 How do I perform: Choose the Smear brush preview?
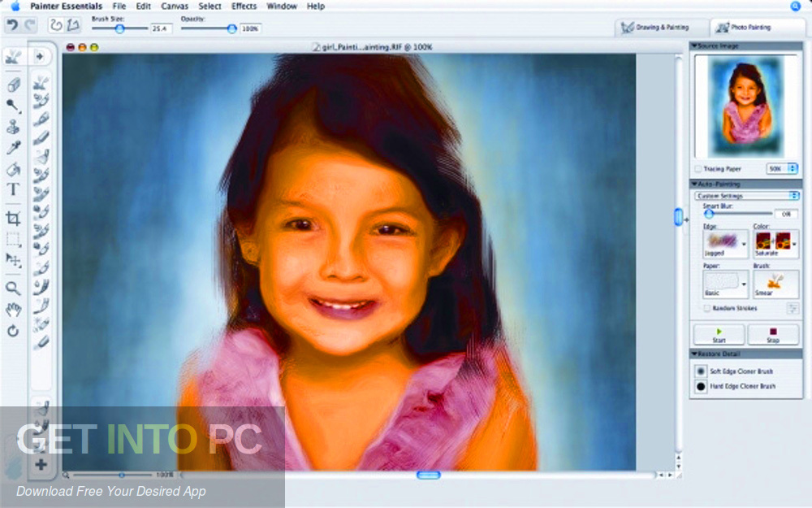point(775,284)
